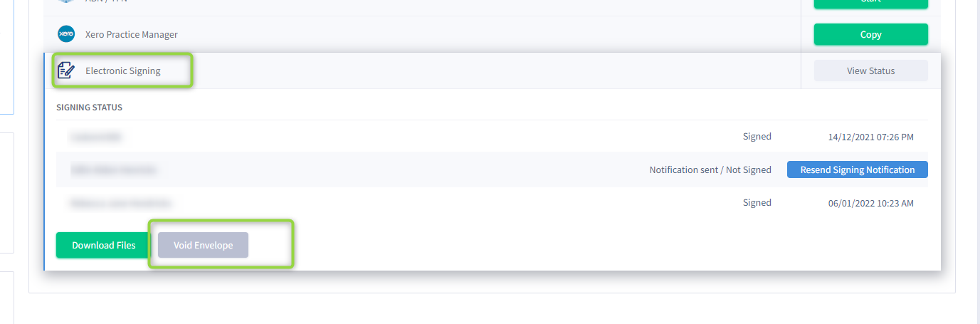Screen dimensions: 980x324
Task: Void the signing envelope
Action: coord(204,245)
